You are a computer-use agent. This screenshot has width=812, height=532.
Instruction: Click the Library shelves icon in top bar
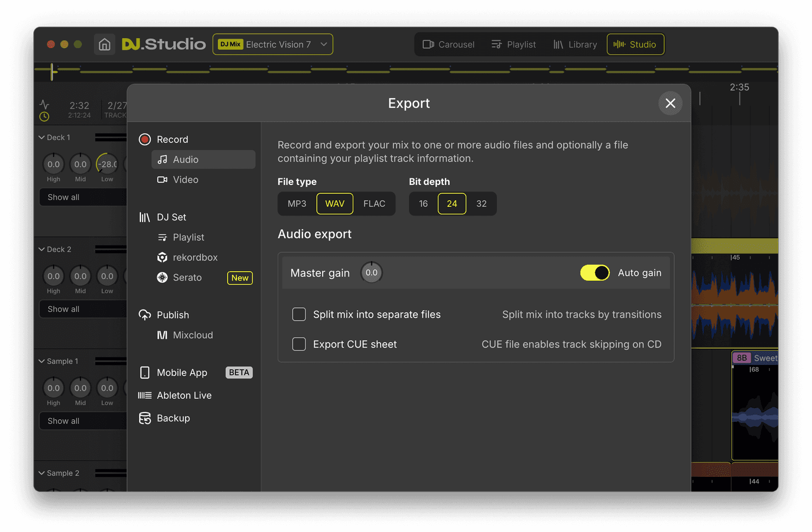pos(558,44)
